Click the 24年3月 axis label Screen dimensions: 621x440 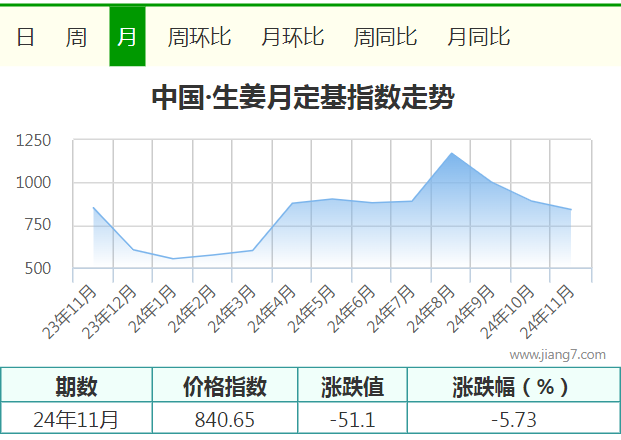click(x=232, y=309)
